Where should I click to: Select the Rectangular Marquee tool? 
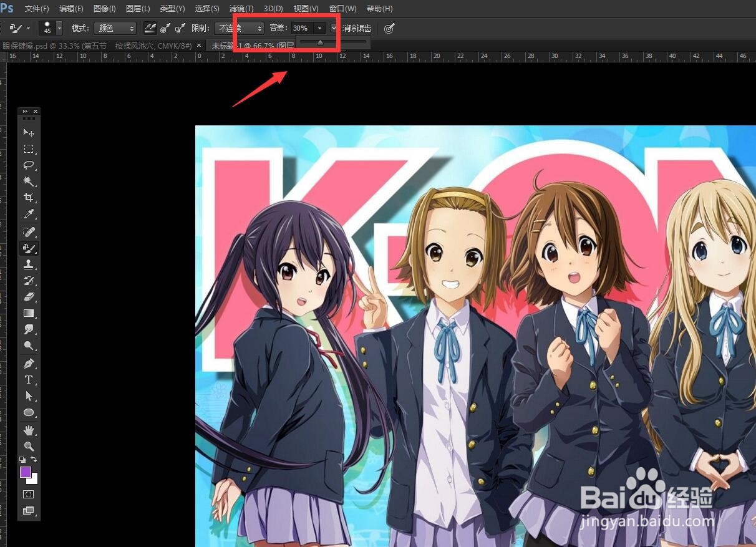click(x=29, y=149)
